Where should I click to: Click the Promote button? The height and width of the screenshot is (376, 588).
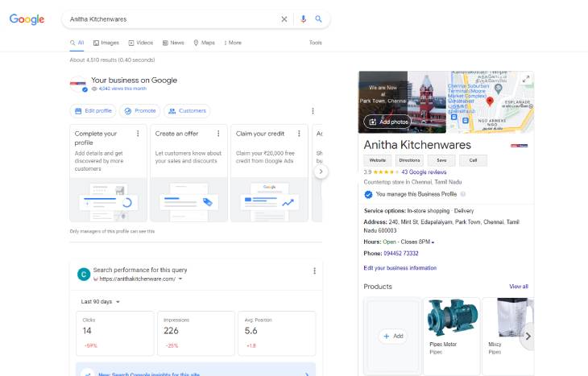point(140,111)
